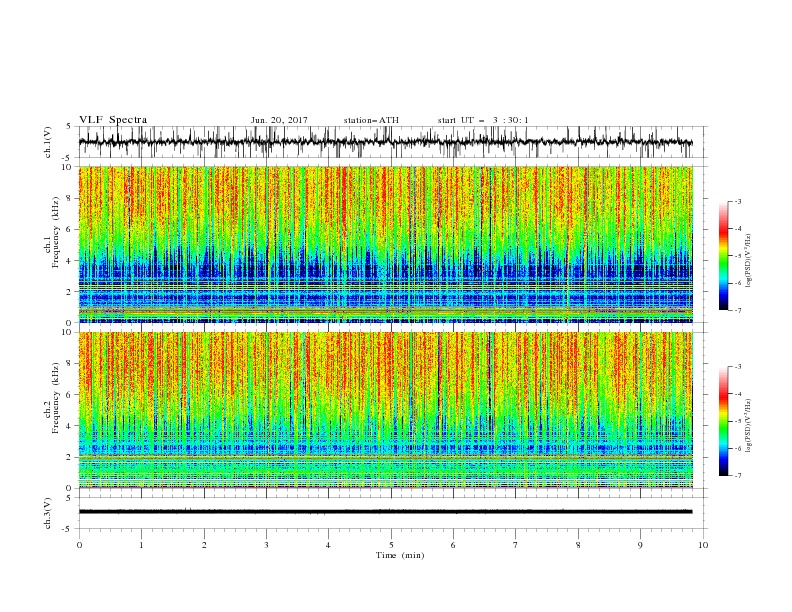Click the time axis tick label '2'
Viewport: 792px width, 612px height.
[204, 545]
